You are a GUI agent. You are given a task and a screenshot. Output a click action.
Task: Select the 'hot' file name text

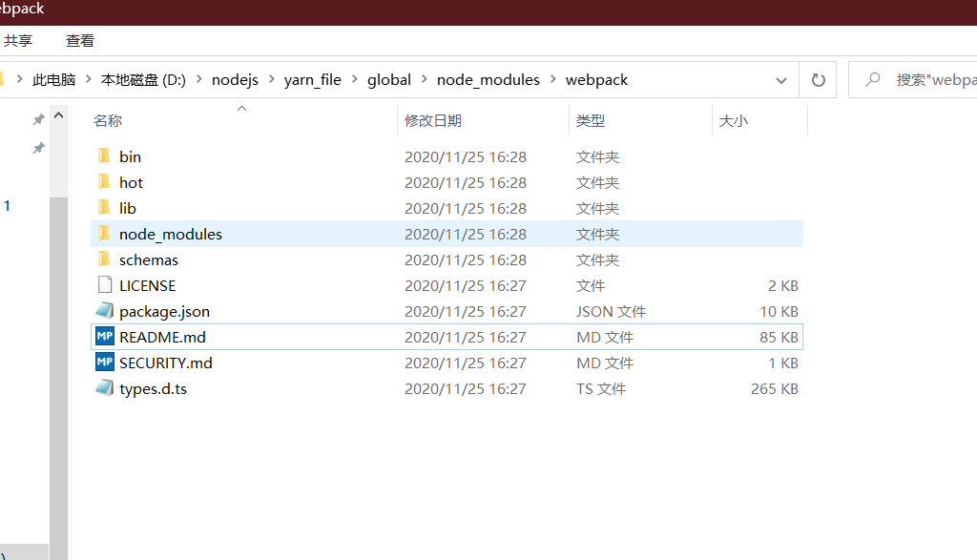(131, 182)
